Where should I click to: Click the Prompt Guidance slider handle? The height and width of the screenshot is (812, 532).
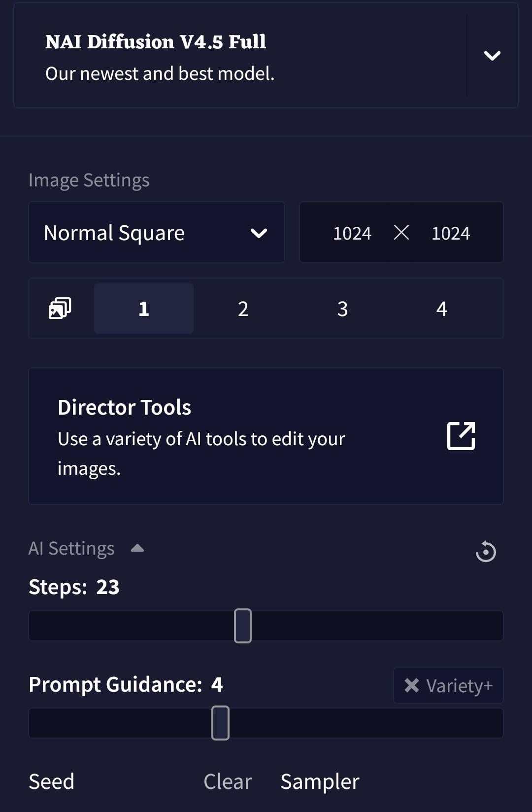click(x=220, y=723)
